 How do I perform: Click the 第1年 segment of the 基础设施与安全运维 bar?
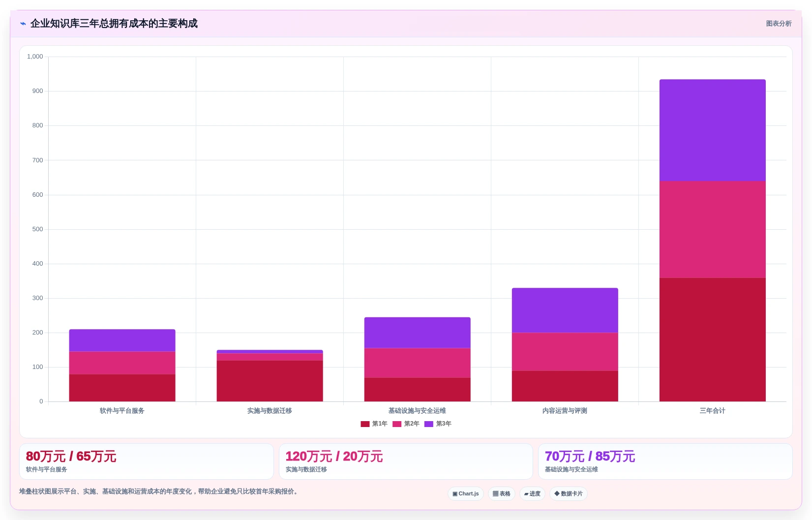tap(417, 390)
